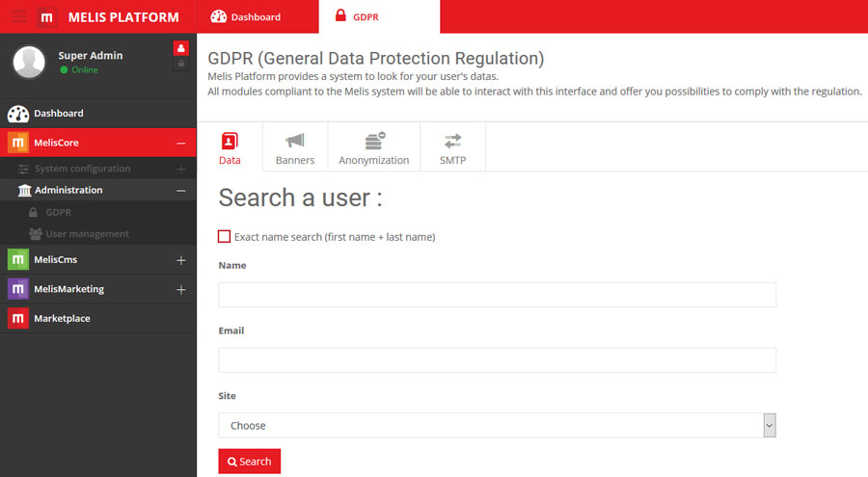This screenshot has height=477, width=868.
Task: Open User management in sidebar
Action: point(87,233)
